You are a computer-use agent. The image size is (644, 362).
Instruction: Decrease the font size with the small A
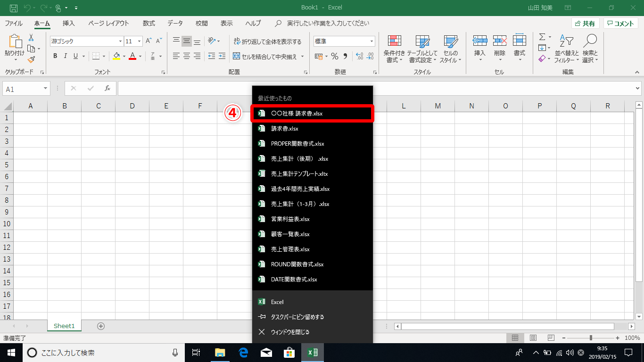159,41
